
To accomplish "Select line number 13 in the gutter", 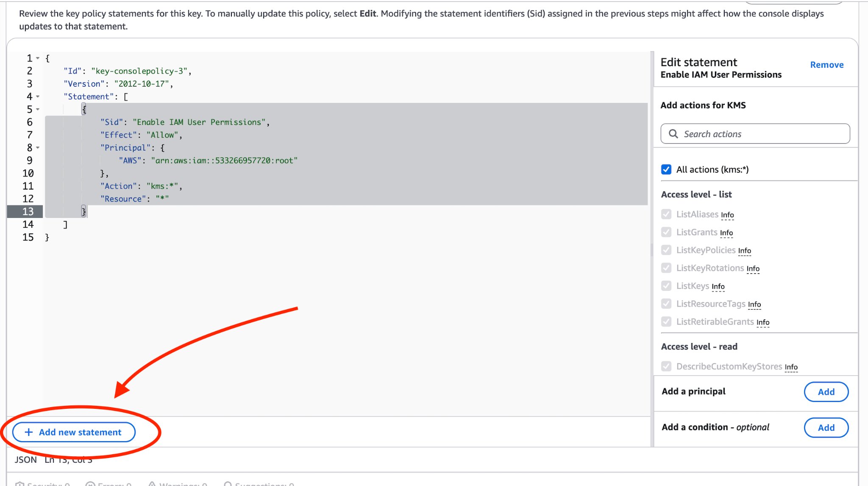I will [x=28, y=212].
